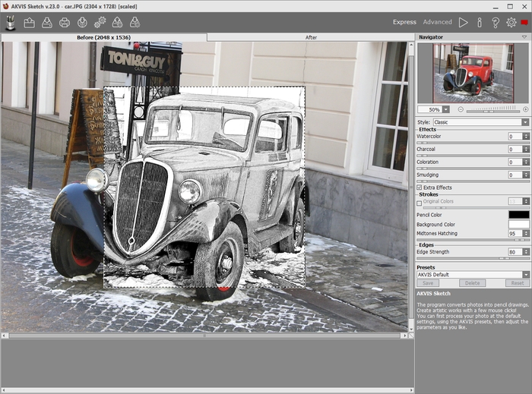Zoom out with the minus circle icon
The width and height of the screenshot is (532, 394).
point(461,109)
